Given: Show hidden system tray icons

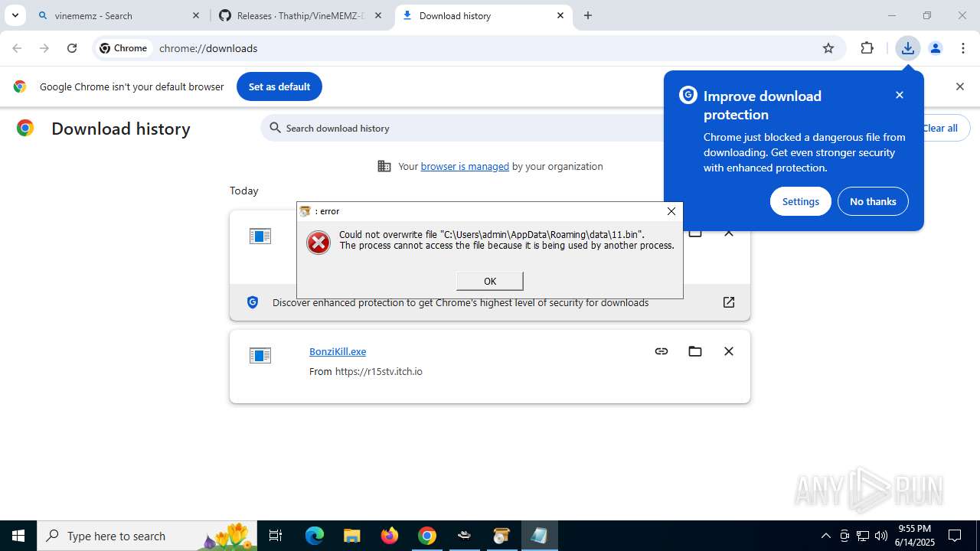Looking at the screenshot, I should (825, 536).
